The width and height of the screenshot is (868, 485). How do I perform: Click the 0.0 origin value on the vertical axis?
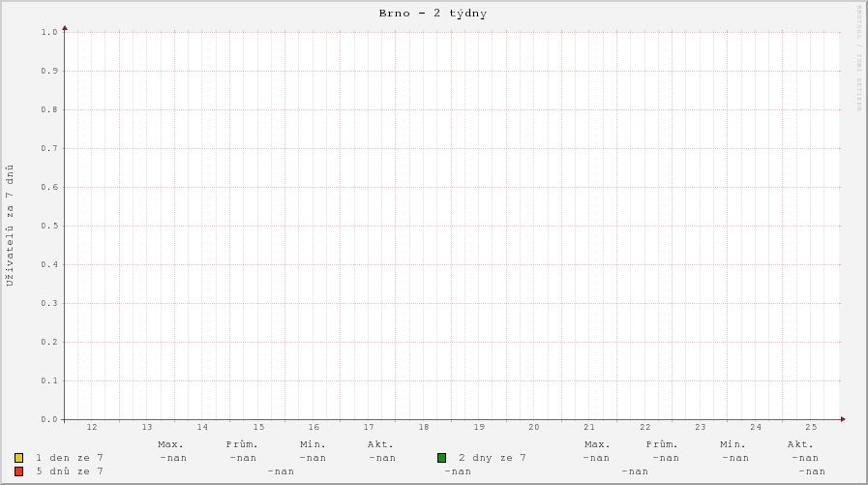[x=49, y=420]
